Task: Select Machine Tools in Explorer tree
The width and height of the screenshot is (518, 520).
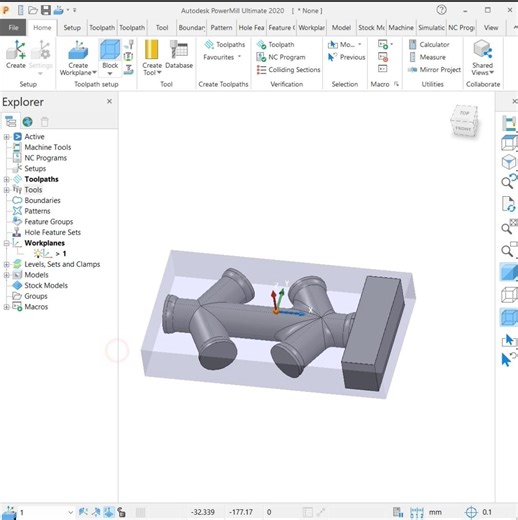Action: [48, 147]
